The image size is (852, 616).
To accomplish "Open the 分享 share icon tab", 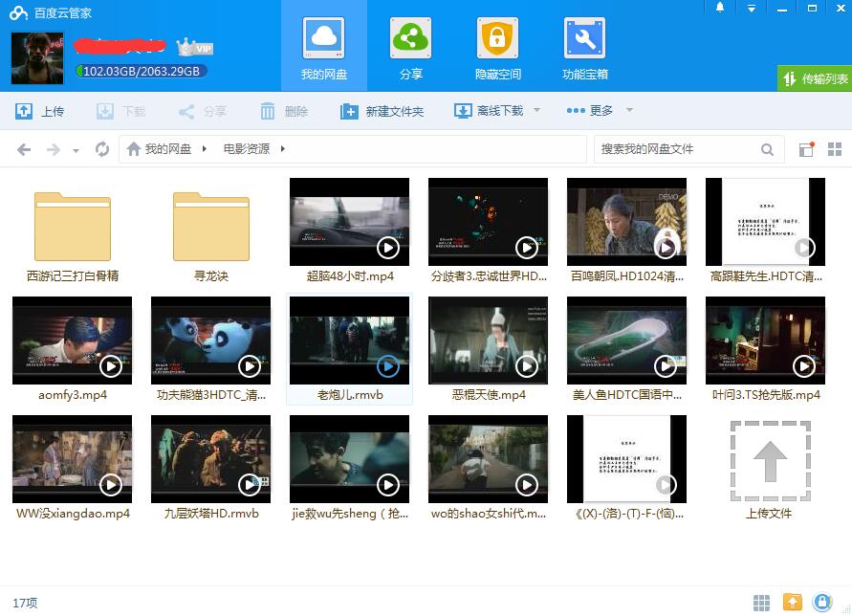I will click(x=411, y=49).
